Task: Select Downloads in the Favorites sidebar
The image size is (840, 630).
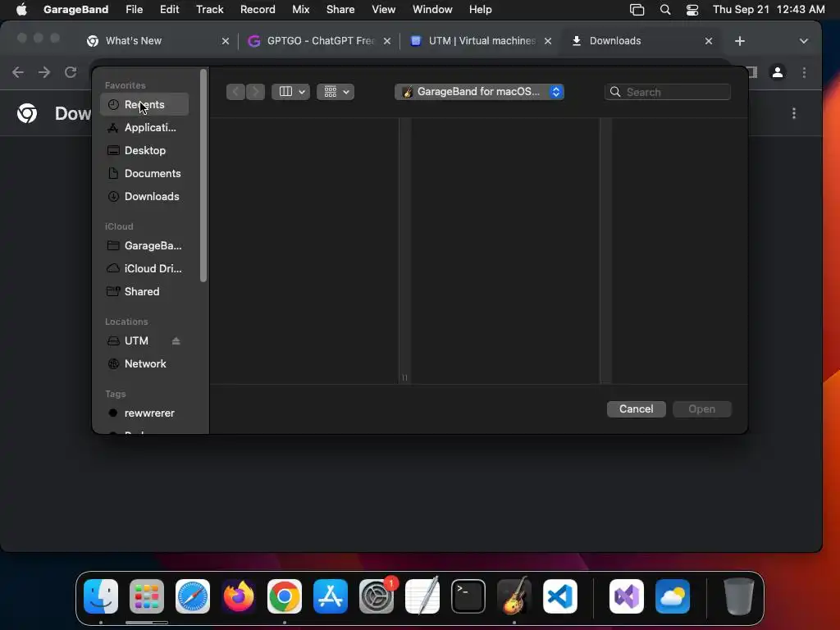Action: click(144, 197)
